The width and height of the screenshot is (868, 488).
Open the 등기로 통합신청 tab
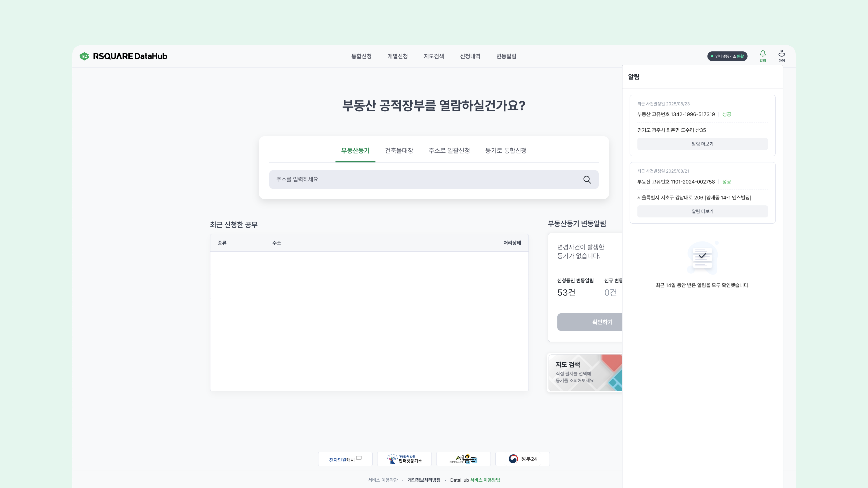tap(506, 150)
